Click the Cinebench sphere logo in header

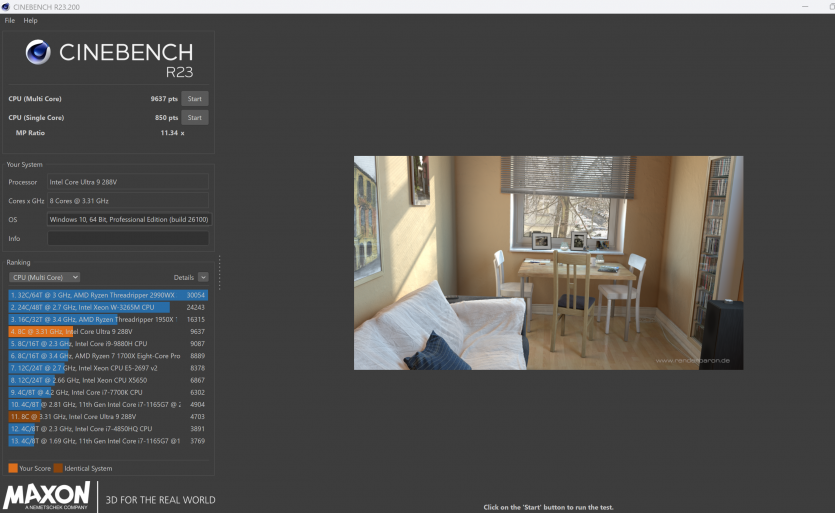pos(39,52)
